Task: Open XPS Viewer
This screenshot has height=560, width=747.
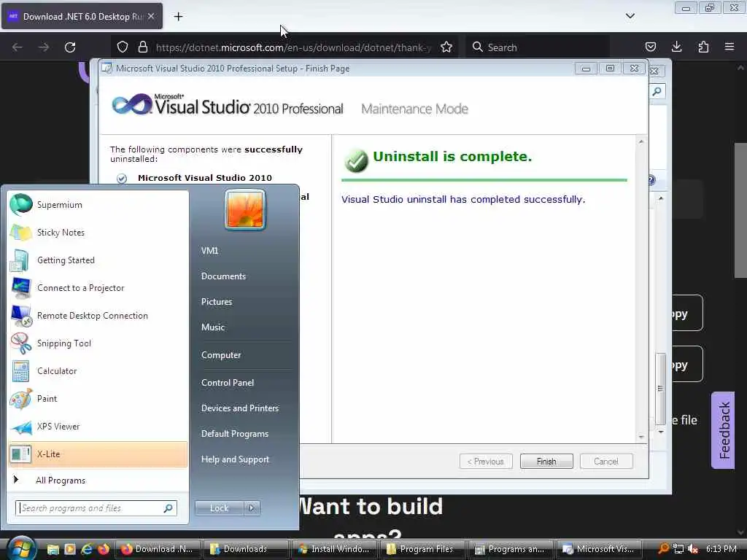Action: 98,426
